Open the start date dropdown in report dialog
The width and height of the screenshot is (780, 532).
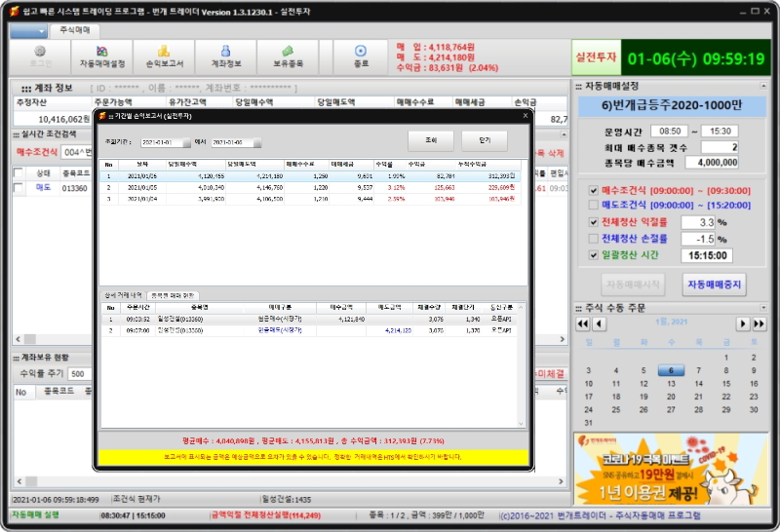point(188,142)
